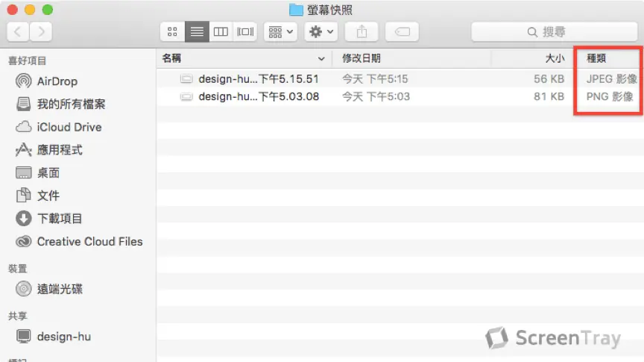The height and width of the screenshot is (362, 644).
Task: Click the Share toolbar button
Action: coord(362,31)
